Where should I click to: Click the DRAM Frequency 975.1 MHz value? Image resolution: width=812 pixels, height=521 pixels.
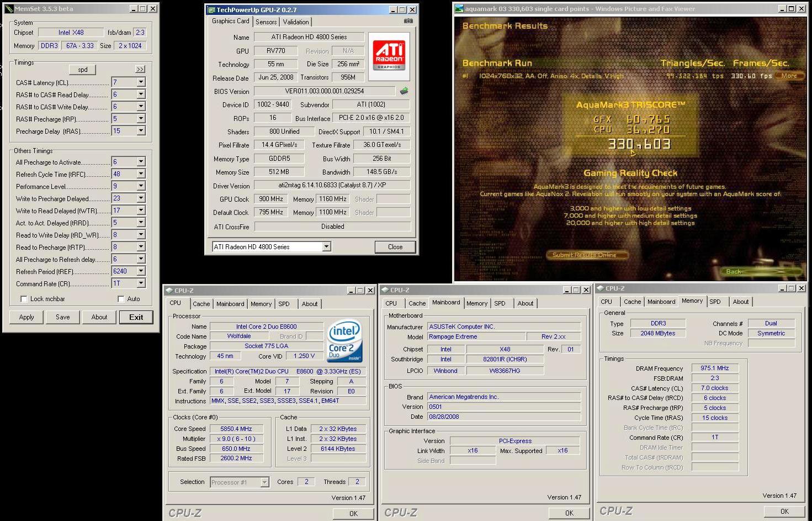click(x=715, y=368)
